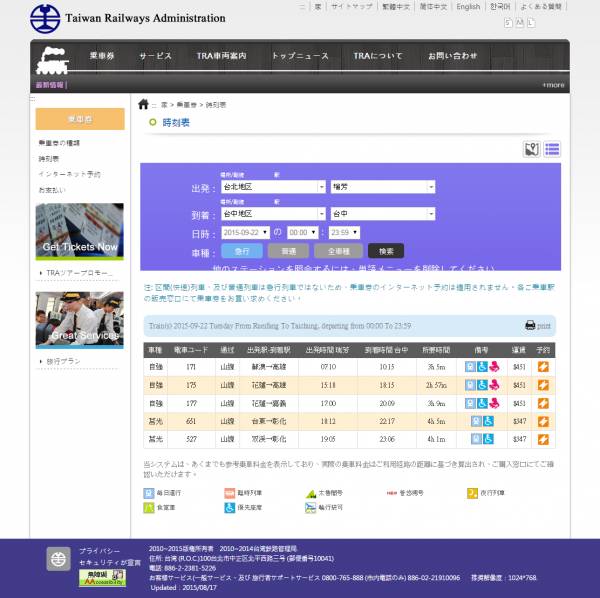600x598 pixels.
Task: Click the pink nursing icon in train 177 row
Action: pyautogui.click(x=494, y=403)
